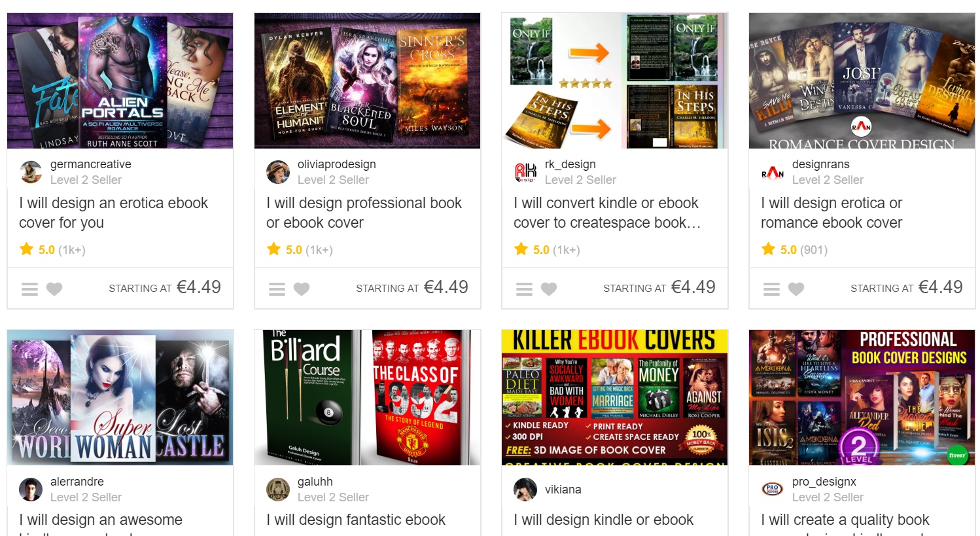Open the rk_design logo avatar
The width and height of the screenshot is (980, 536).
(525, 172)
